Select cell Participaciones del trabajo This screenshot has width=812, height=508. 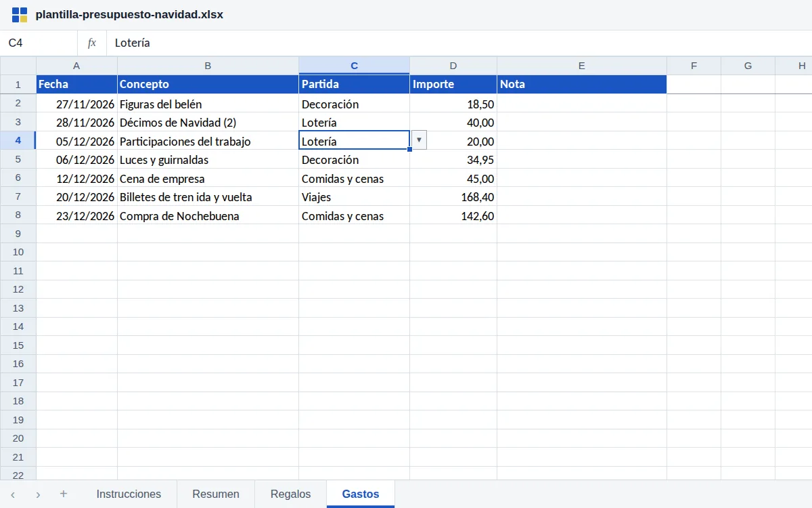208,141
